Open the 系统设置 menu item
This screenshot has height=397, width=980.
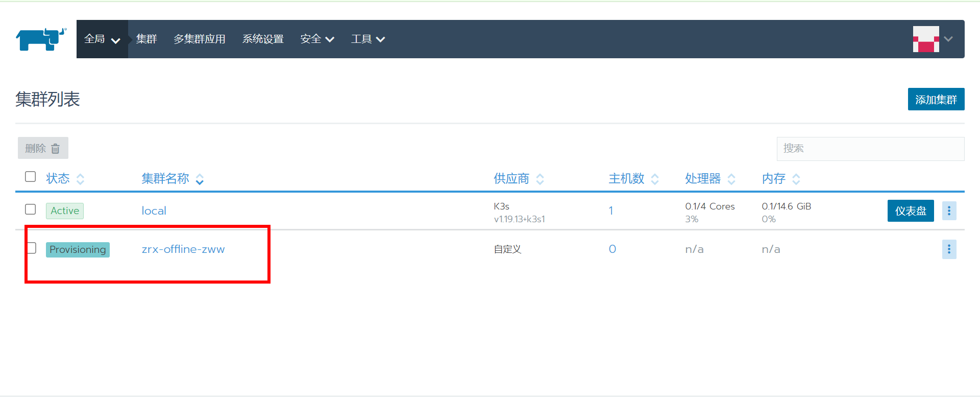coord(263,39)
